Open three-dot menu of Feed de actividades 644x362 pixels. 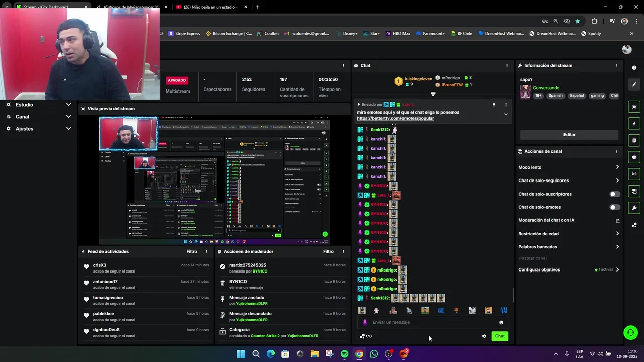pos(206,251)
